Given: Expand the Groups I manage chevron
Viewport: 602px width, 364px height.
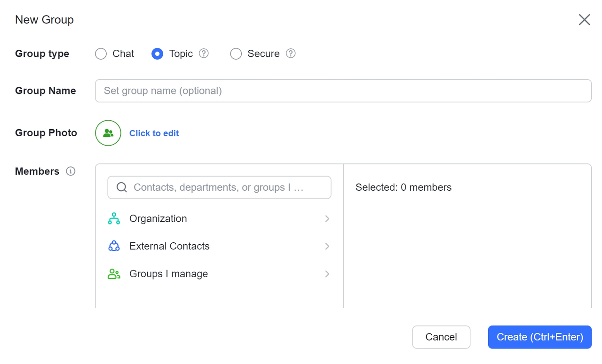Looking at the screenshot, I should tap(327, 274).
